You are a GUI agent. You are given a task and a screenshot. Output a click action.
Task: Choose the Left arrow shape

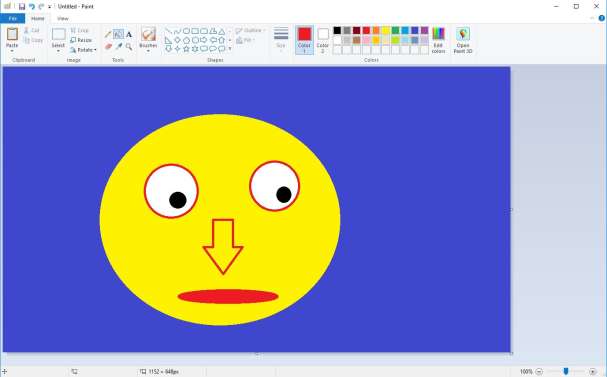coord(213,40)
